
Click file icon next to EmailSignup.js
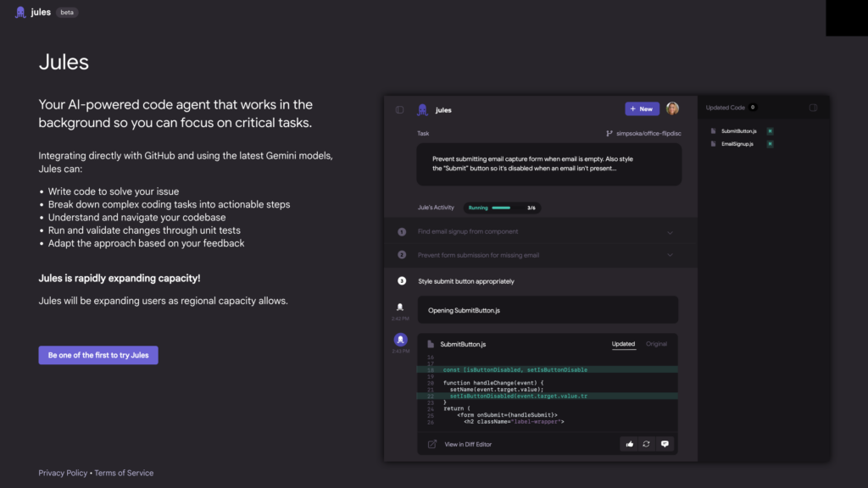(713, 144)
